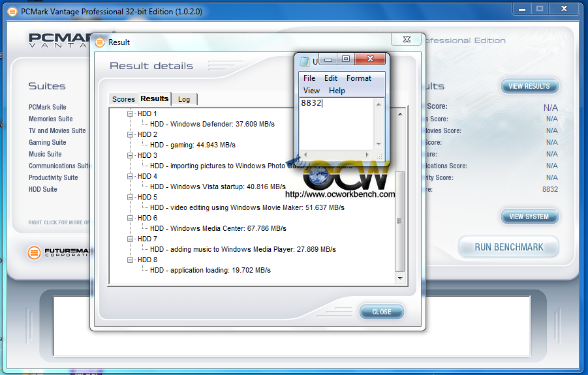This screenshot has width=588, height=375.
Task: Collapse the HDD 4 tree node
Action: [x=130, y=177]
